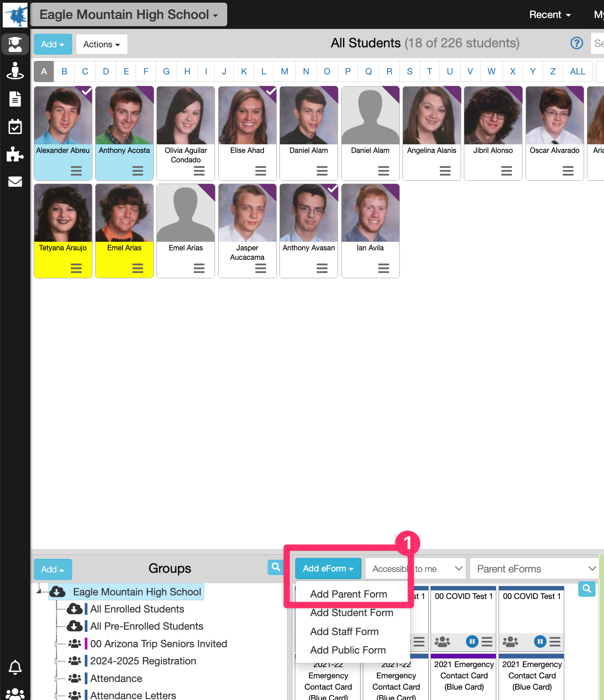The image size is (604, 700).
Task: Open the puzzle piece add-ons icon
Action: coord(15,154)
